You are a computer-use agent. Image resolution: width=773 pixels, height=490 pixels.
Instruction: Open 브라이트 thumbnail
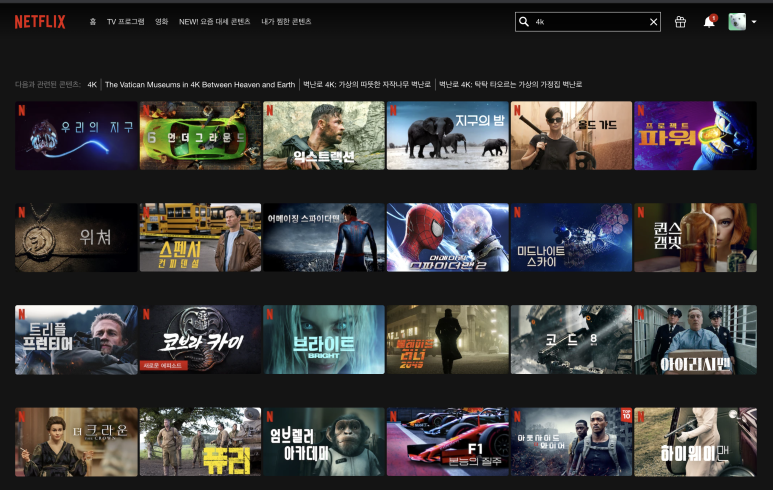tap(324, 340)
